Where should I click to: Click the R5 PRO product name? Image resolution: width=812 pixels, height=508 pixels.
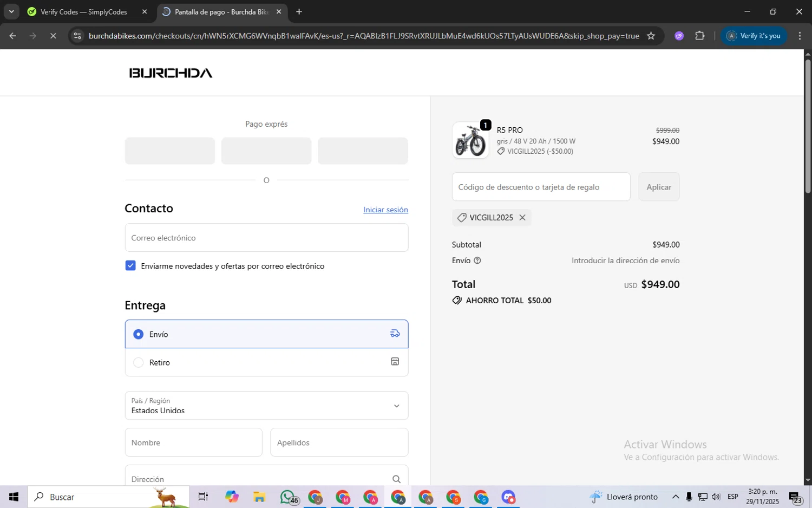click(x=509, y=130)
